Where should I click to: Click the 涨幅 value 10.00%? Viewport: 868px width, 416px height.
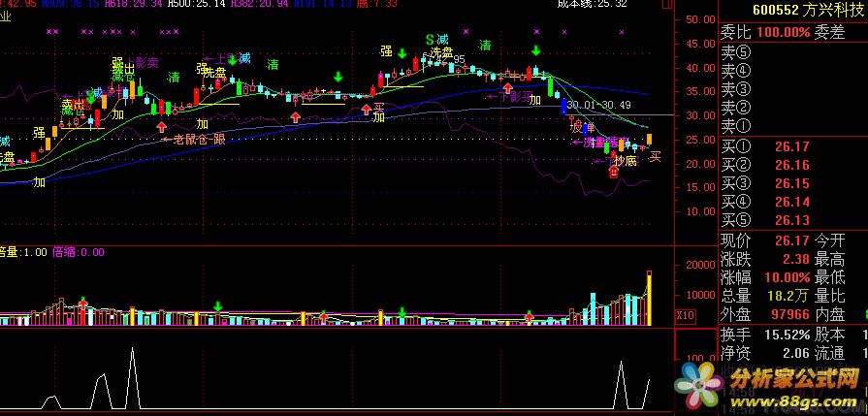[788, 277]
